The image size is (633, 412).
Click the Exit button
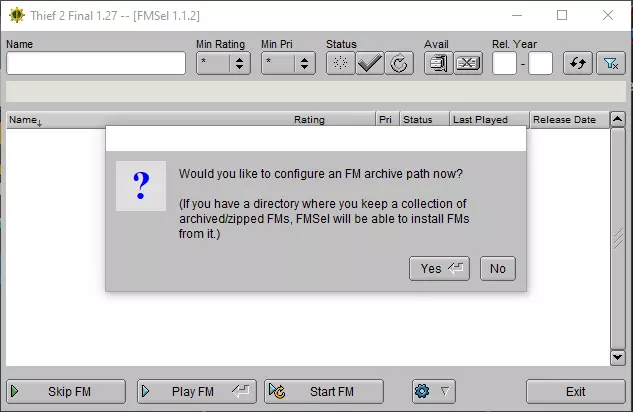pos(576,391)
